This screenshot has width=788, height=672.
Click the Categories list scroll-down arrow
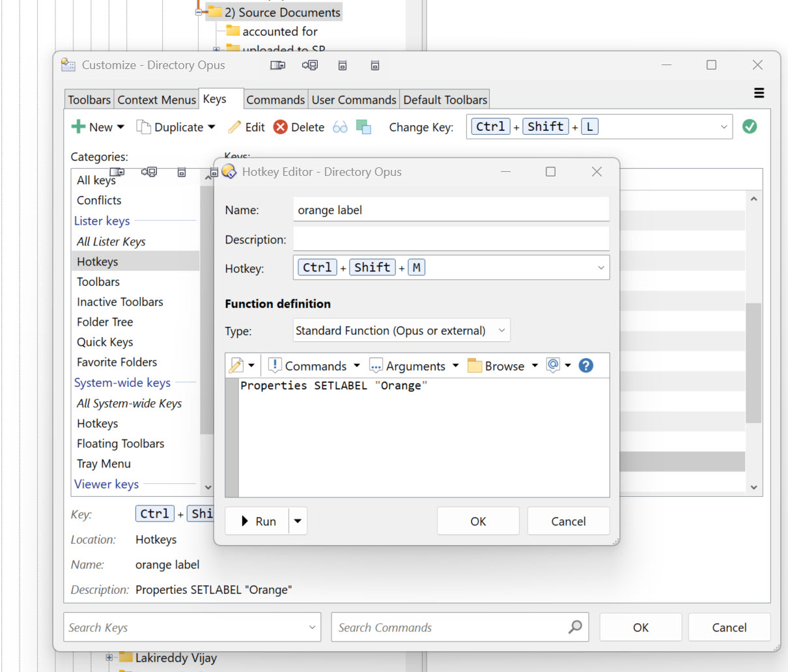coord(208,486)
